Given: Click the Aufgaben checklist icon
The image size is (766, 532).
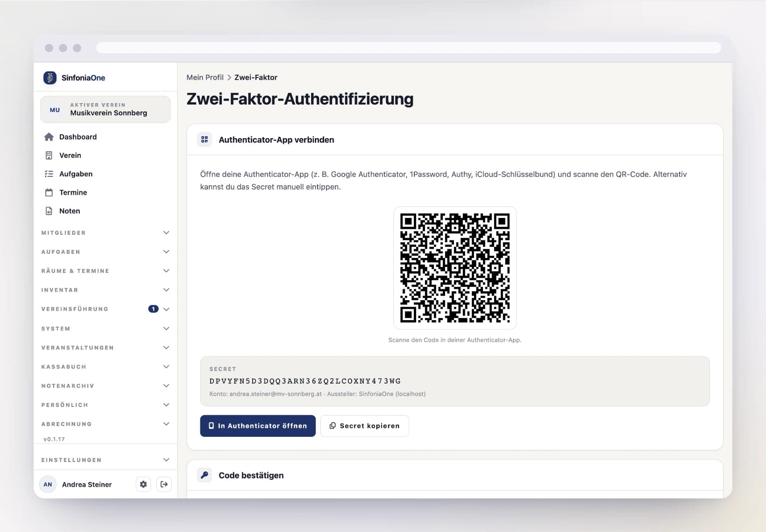Looking at the screenshot, I should click(49, 174).
